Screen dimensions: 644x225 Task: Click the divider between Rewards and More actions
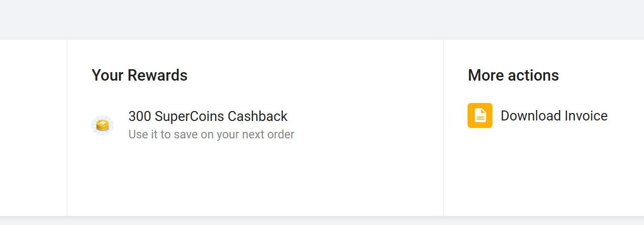pos(443,127)
